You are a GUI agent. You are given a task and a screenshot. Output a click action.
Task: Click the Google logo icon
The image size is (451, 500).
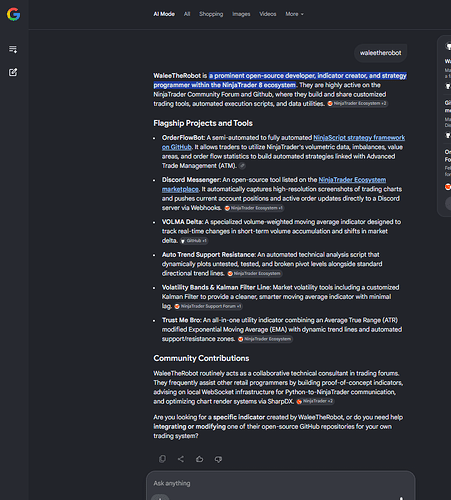pos(13,14)
